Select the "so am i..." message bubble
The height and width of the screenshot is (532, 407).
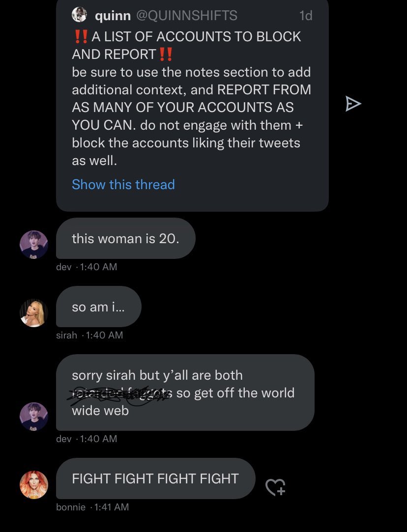pyautogui.click(x=98, y=307)
